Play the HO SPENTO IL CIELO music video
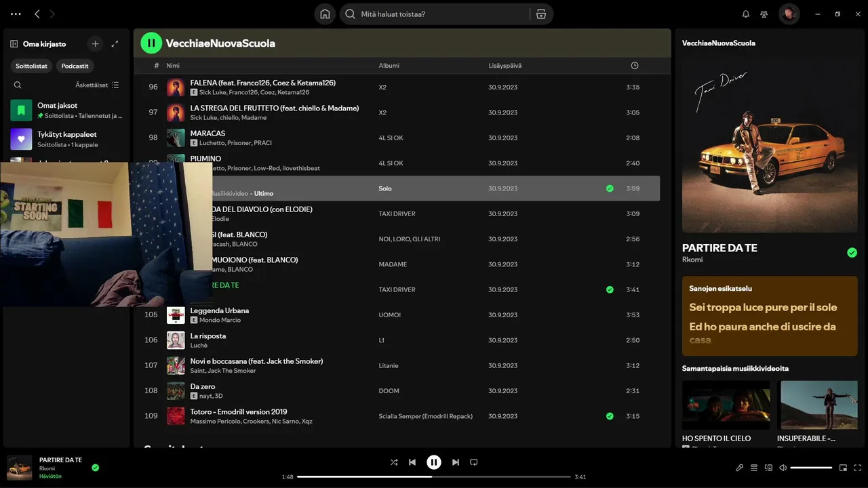This screenshot has height=488, width=868. click(726, 405)
